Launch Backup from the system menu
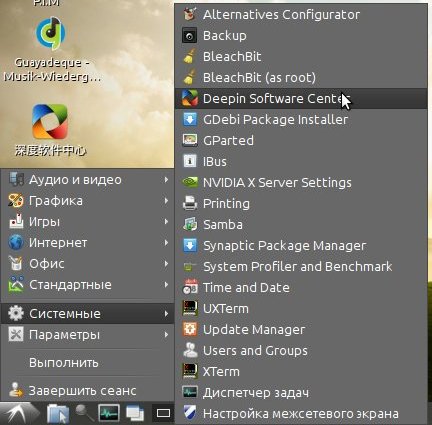432x425 pixels. click(301, 36)
